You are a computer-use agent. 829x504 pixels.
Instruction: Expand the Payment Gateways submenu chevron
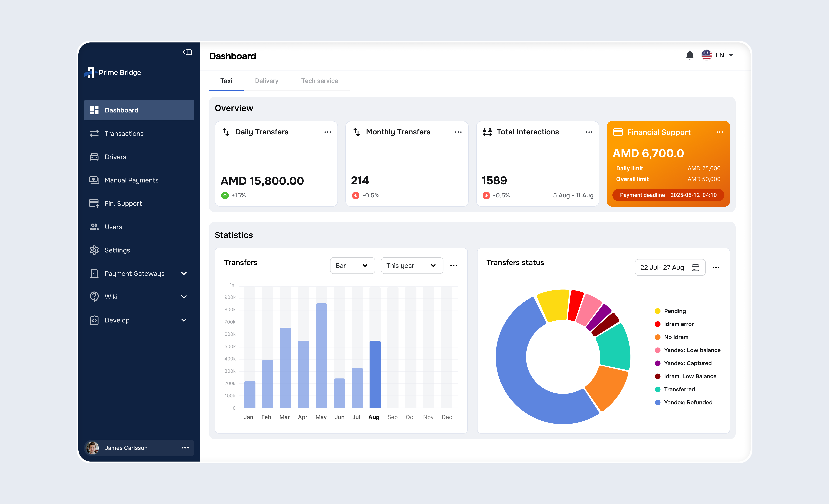click(184, 273)
